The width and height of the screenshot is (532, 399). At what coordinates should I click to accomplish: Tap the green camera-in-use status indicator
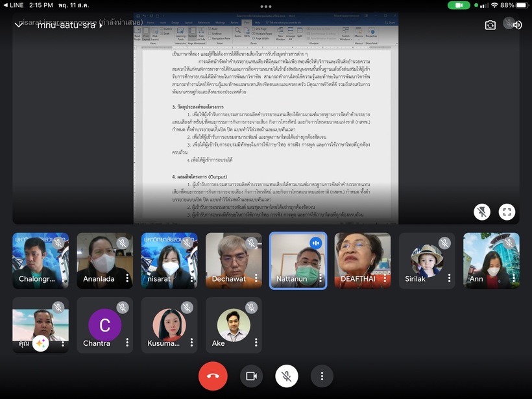459,5
